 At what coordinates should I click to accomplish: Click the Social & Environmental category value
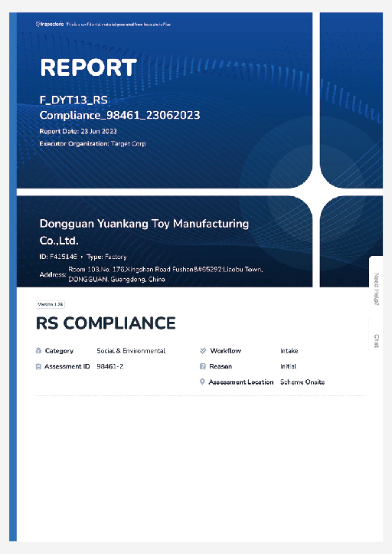coord(131,351)
